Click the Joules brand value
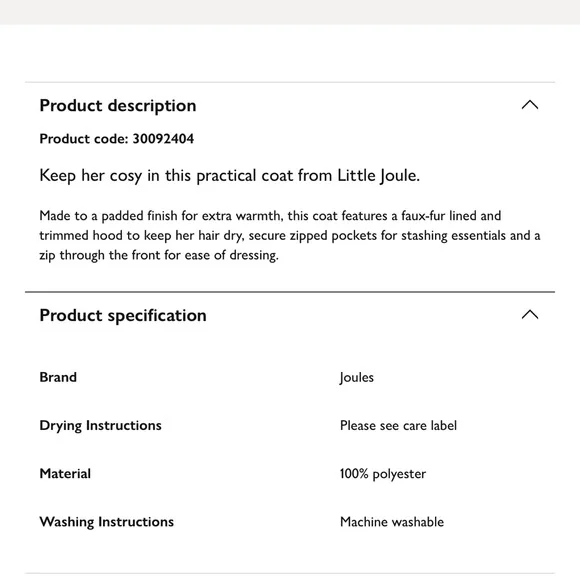The width and height of the screenshot is (580, 580). point(357,378)
